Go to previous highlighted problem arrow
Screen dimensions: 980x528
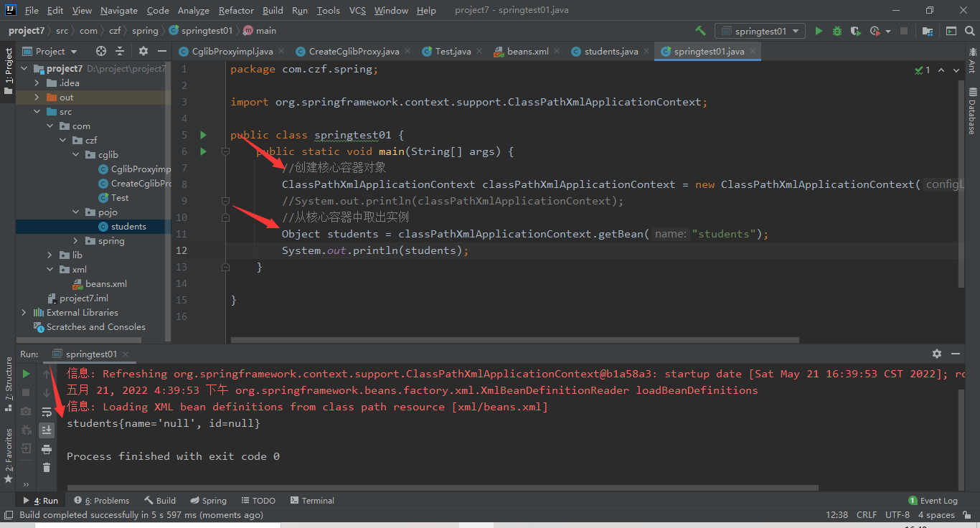point(941,70)
